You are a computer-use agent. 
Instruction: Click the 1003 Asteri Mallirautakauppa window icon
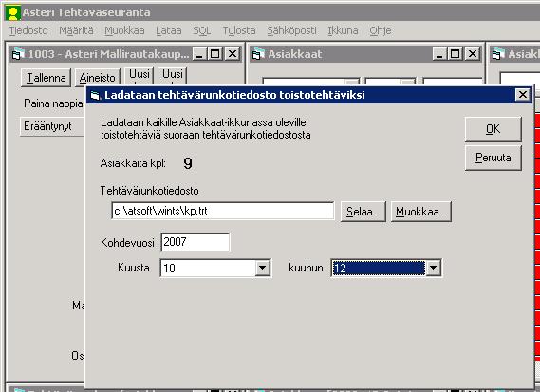click(x=18, y=54)
